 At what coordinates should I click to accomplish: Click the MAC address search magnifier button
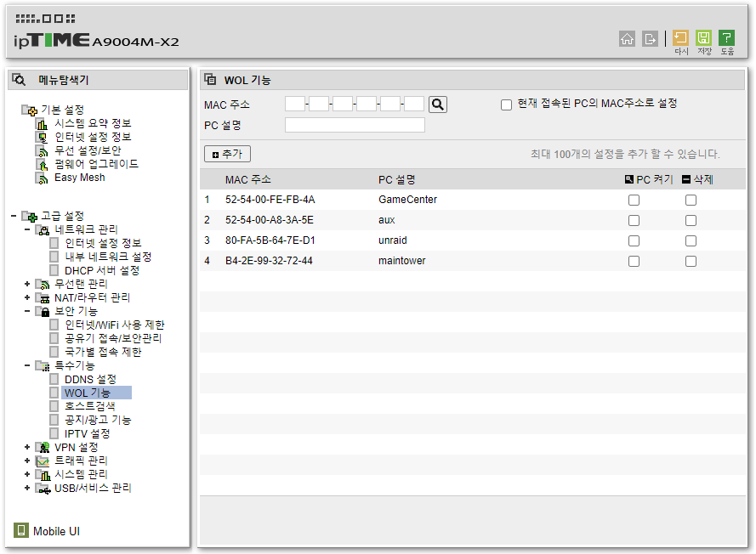438,104
